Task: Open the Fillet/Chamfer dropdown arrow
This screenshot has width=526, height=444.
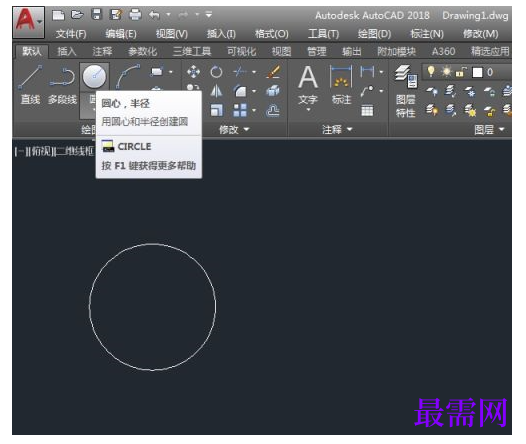Action: pyautogui.click(x=254, y=91)
